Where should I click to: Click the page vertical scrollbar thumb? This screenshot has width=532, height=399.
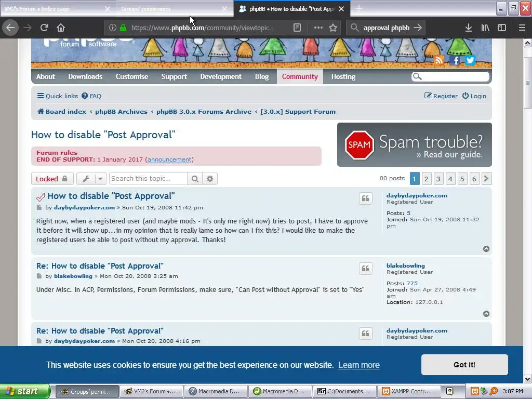tap(527, 83)
